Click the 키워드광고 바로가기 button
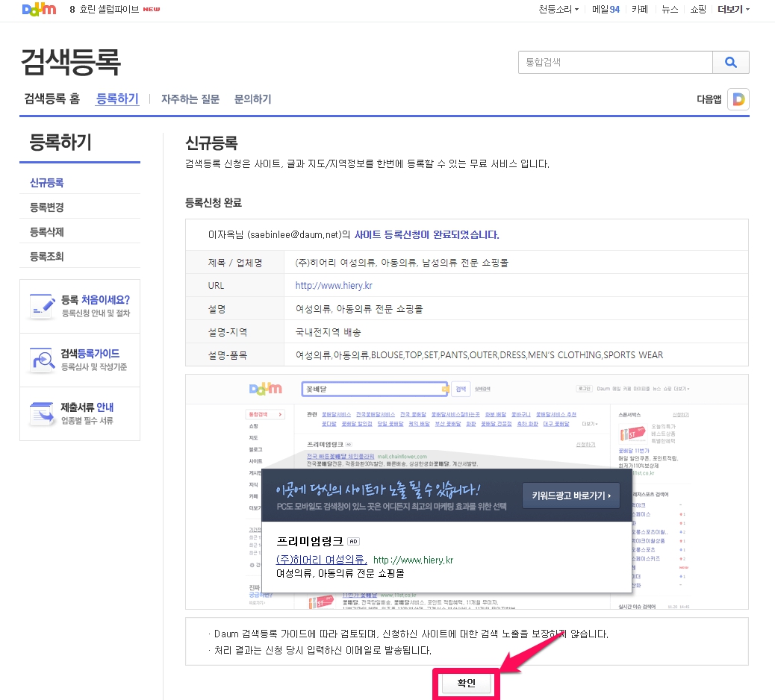Screen dimensions: 775x700 pos(570,495)
